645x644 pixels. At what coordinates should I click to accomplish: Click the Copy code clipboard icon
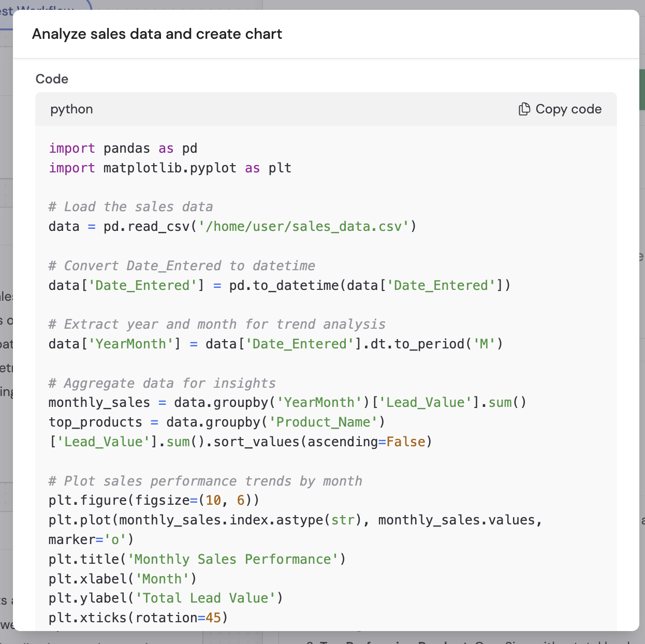[x=524, y=109]
